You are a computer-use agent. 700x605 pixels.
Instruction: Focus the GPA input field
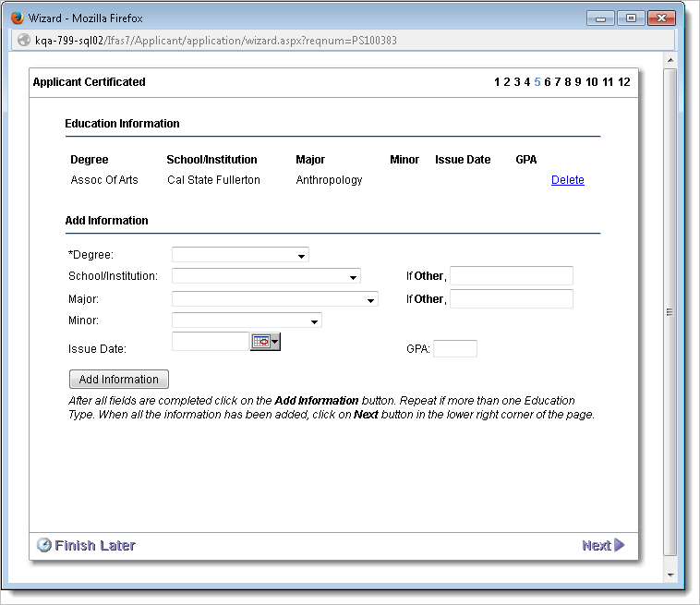tap(454, 349)
